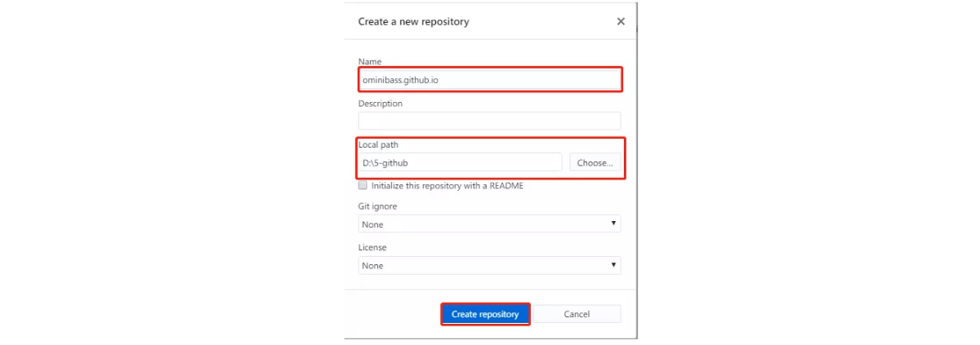Open the Choose... folder browser button
This screenshot has height=345, width=980.
coord(595,162)
